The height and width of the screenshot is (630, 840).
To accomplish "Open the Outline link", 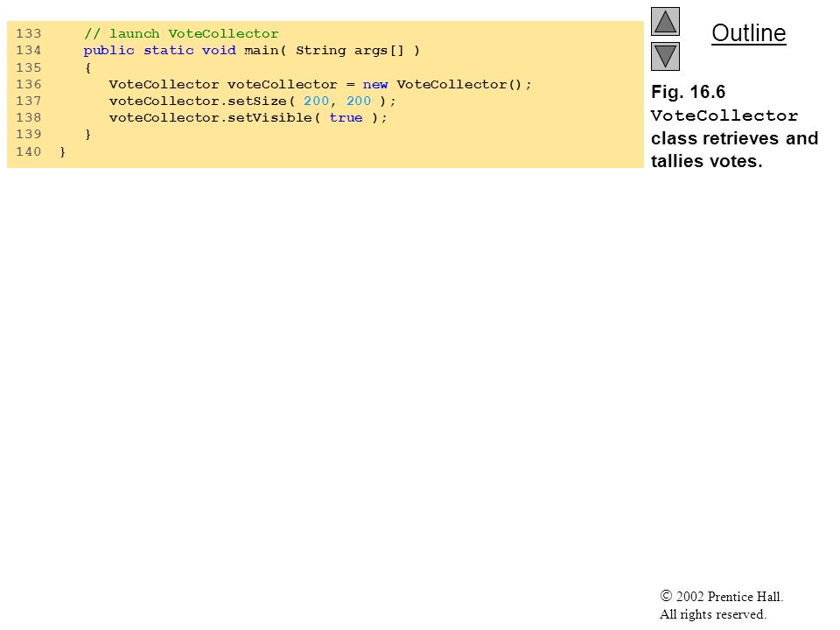I will coord(748,33).
